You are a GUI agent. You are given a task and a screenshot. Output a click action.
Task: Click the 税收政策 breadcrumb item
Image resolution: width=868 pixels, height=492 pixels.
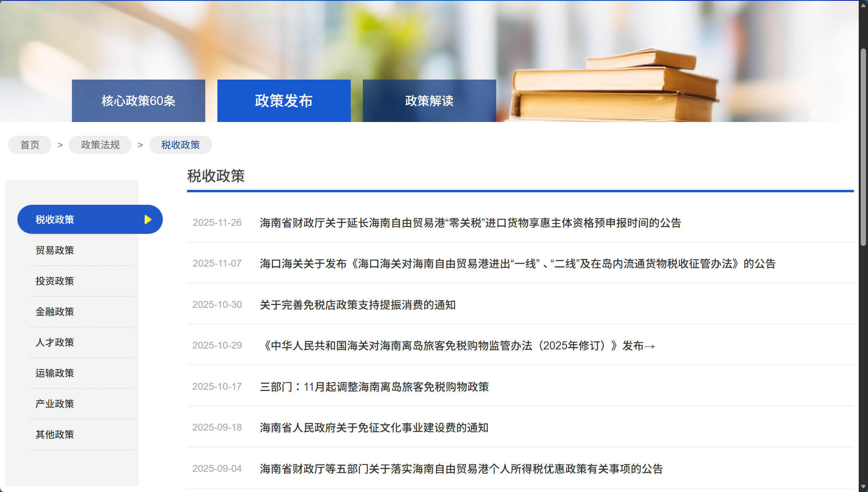pyautogui.click(x=180, y=145)
